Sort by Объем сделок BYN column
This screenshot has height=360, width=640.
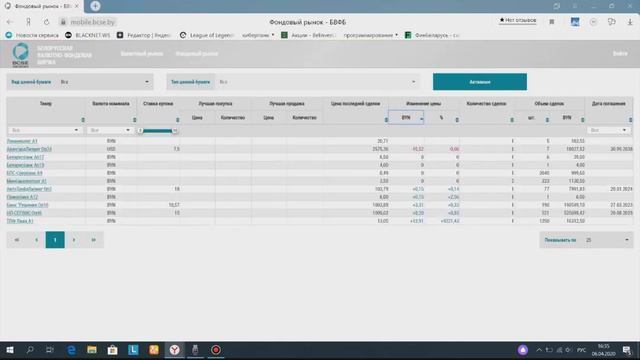coord(582,120)
